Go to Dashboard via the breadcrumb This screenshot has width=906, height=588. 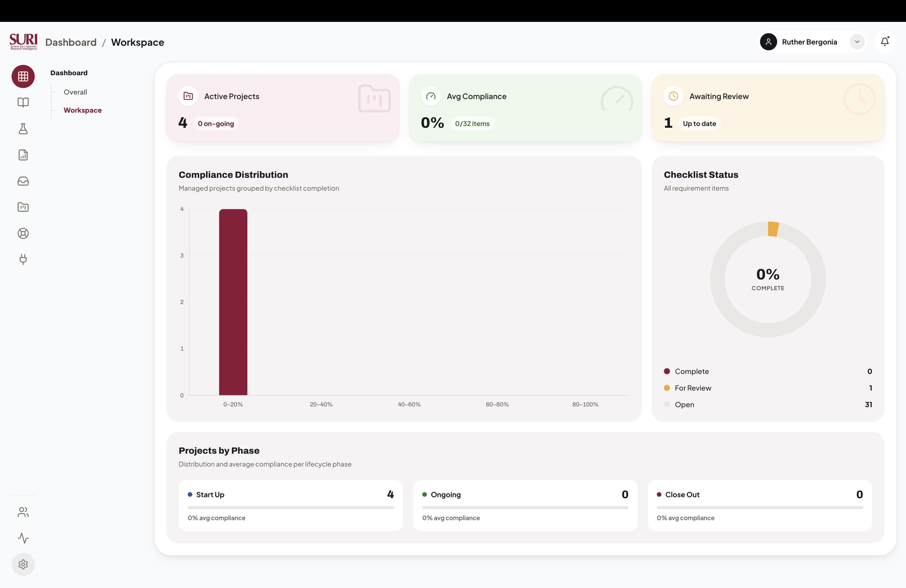click(x=71, y=42)
